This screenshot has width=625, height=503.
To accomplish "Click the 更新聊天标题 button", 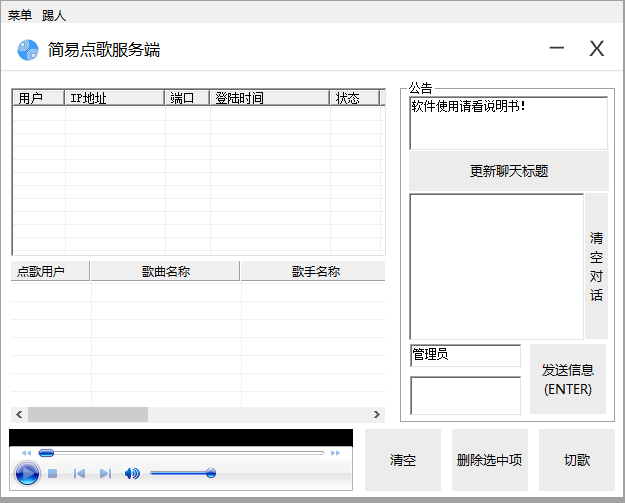I will tap(509, 171).
